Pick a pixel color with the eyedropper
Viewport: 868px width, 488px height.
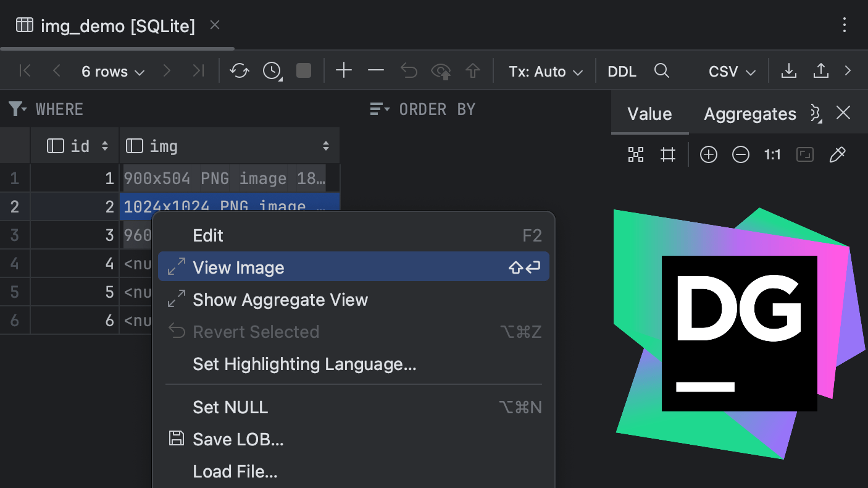(x=838, y=154)
